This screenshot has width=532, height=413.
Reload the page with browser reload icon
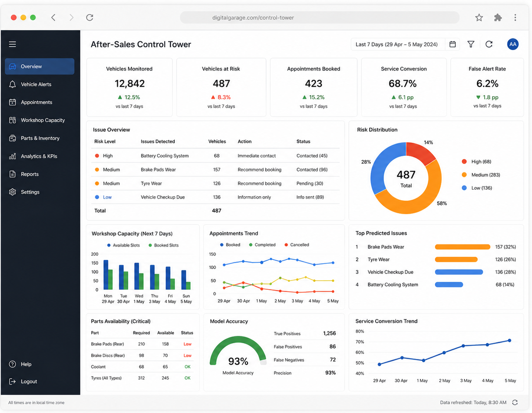coord(90,18)
